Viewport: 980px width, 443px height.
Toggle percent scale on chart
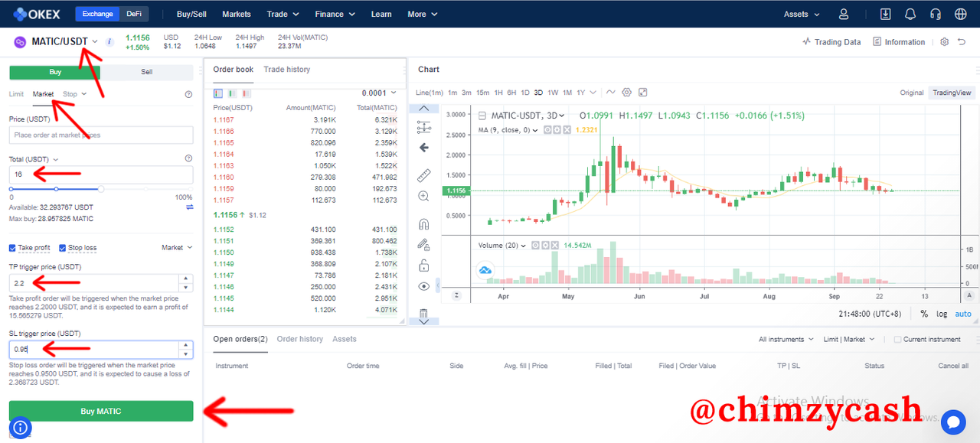tap(924, 314)
